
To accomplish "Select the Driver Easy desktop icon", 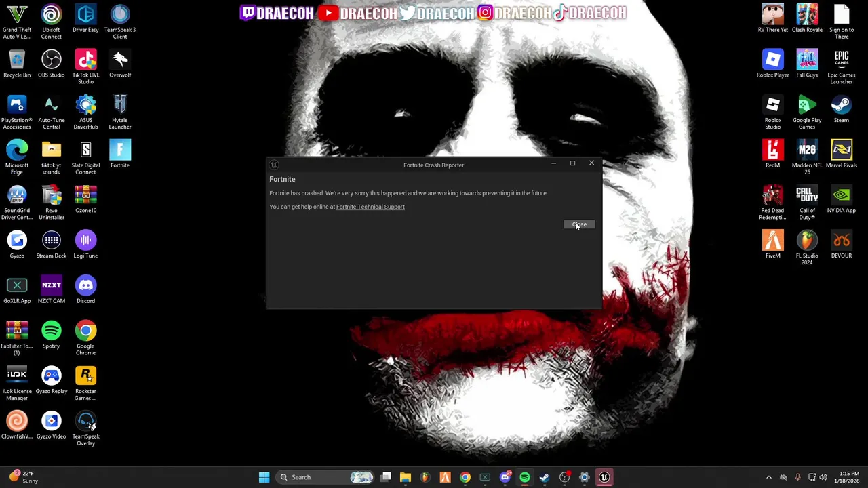I will (85, 18).
